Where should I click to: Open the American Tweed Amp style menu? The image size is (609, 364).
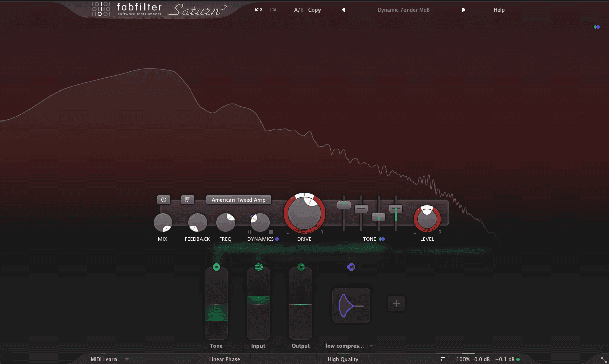(239, 200)
